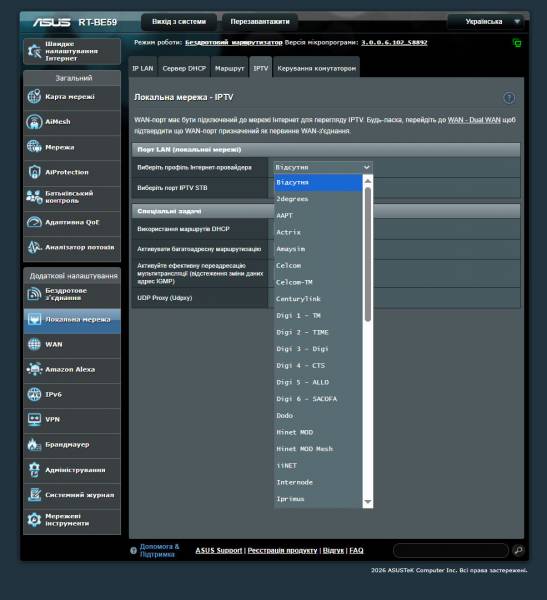Open the VPN monitor icon
547x600 pixels.
(x=34, y=419)
